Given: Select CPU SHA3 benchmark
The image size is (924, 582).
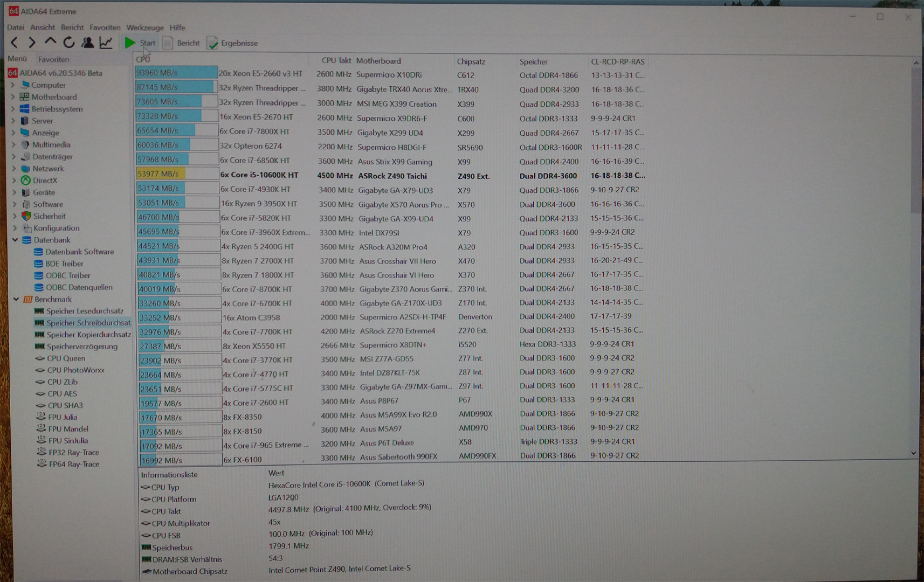Looking at the screenshot, I should point(65,405).
